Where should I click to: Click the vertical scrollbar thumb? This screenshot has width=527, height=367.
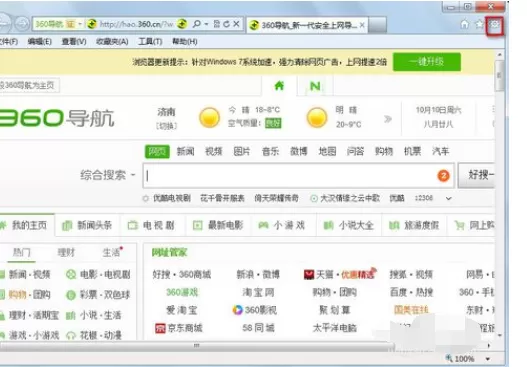pos(499,76)
